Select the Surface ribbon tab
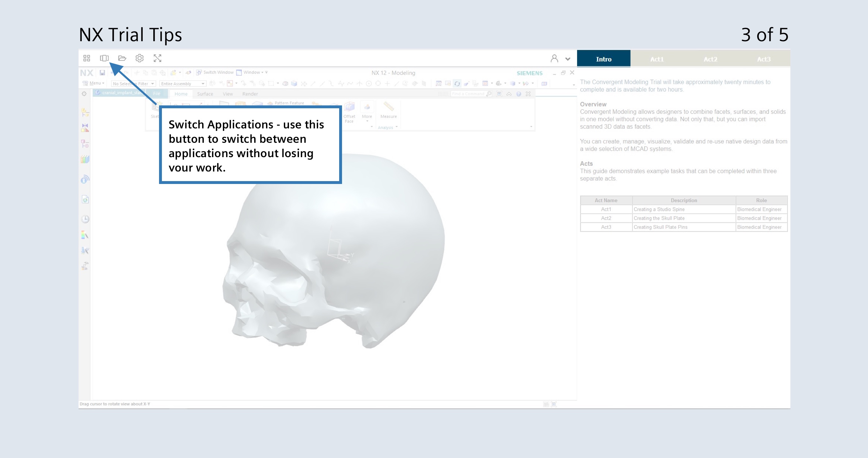The image size is (868, 458). 205,94
